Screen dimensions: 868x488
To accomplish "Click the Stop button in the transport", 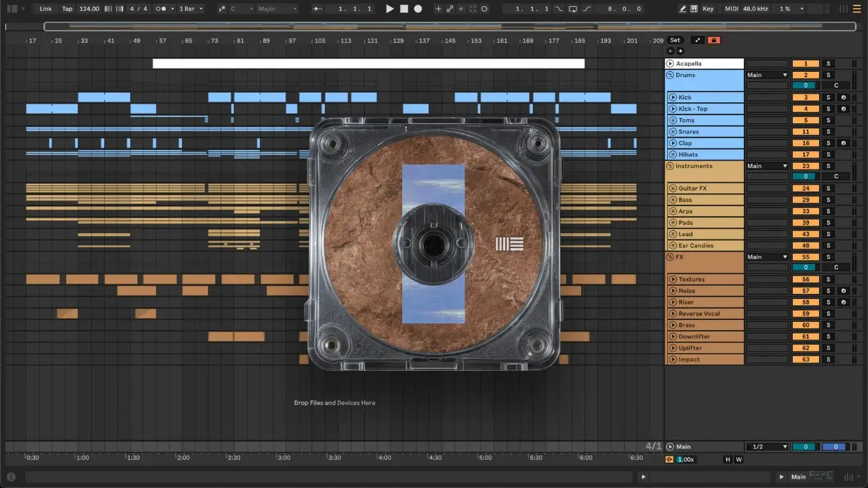I will click(403, 9).
